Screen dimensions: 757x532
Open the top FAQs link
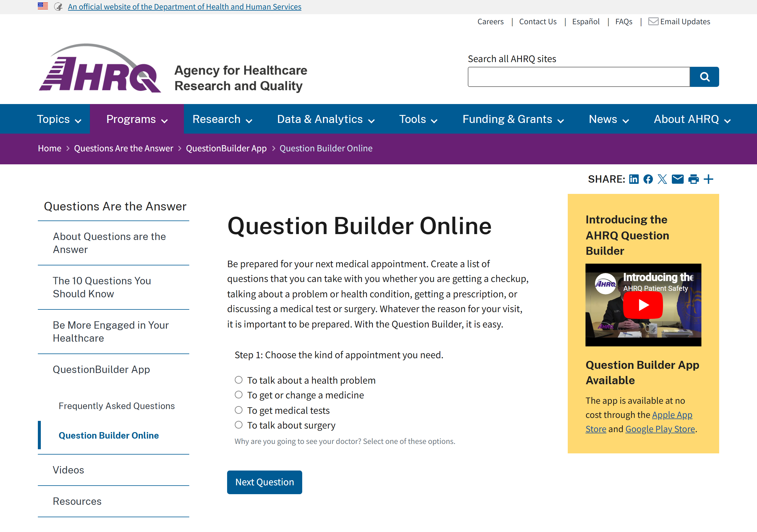pyautogui.click(x=624, y=21)
